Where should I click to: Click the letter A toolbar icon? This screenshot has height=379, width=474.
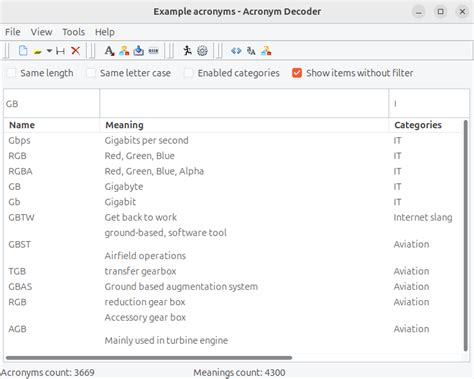pyautogui.click(x=109, y=51)
